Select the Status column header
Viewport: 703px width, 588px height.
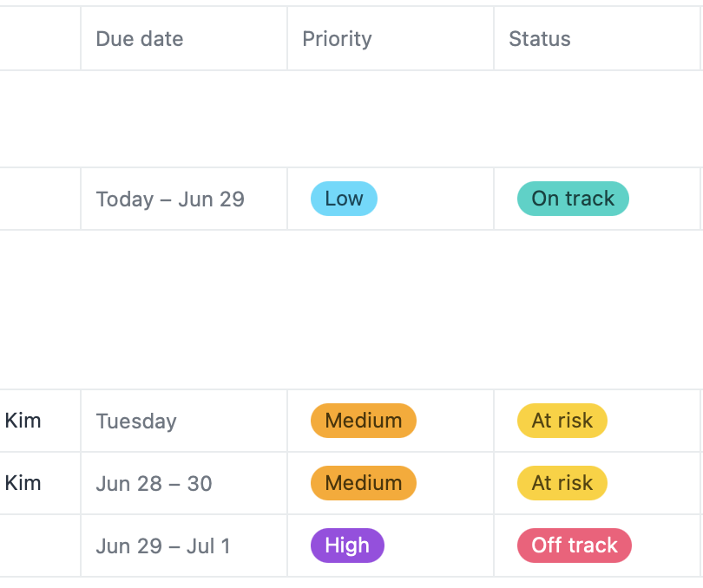point(539,39)
